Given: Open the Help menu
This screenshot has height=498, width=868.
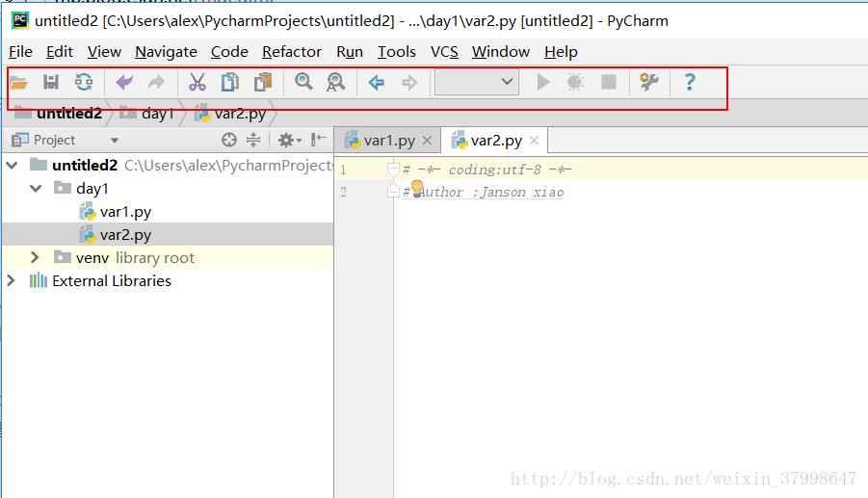Looking at the screenshot, I should point(561,52).
